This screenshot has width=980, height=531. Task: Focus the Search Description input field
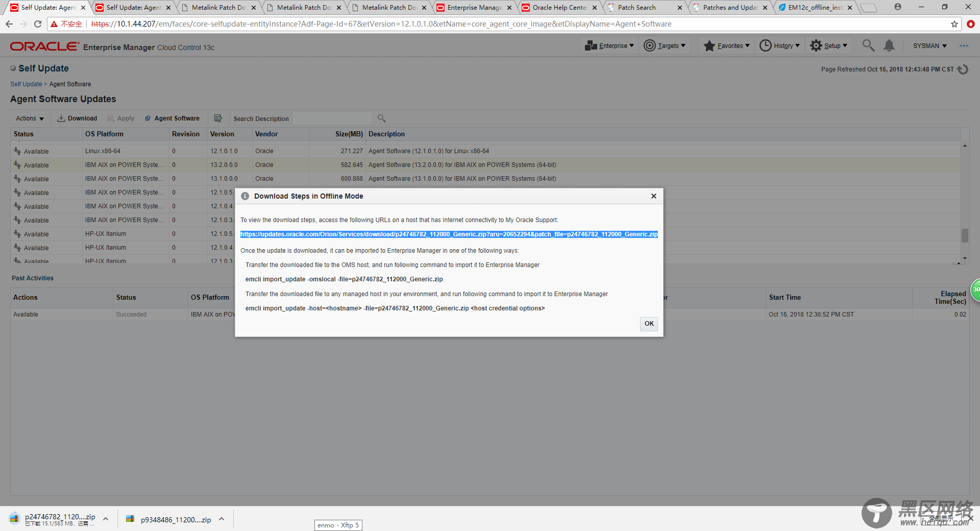(332, 118)
